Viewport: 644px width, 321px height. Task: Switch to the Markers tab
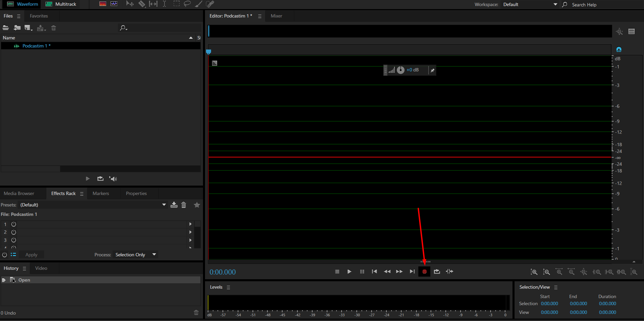point(101,193)
